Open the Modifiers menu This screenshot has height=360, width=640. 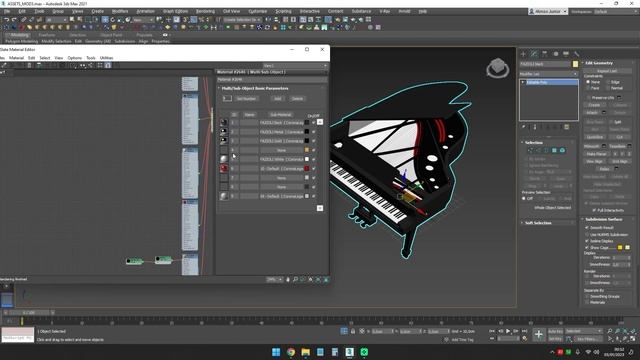120,11
